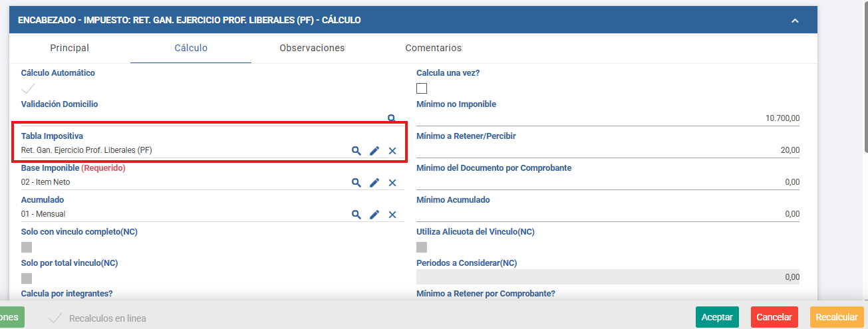Remove the Acumulado 01 - Mensual value
Image resolution: width=868 pixels, height=329 pixels.
[x=392, y=214]
